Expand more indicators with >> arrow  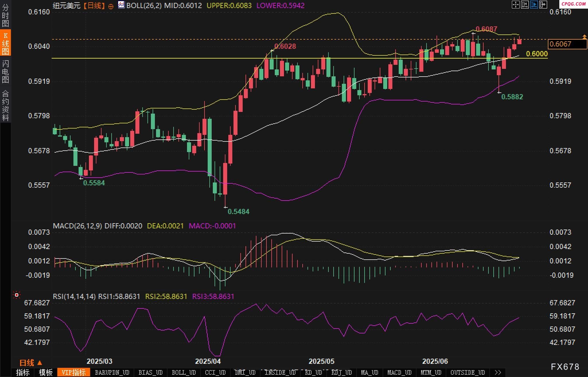coord(498,372)
